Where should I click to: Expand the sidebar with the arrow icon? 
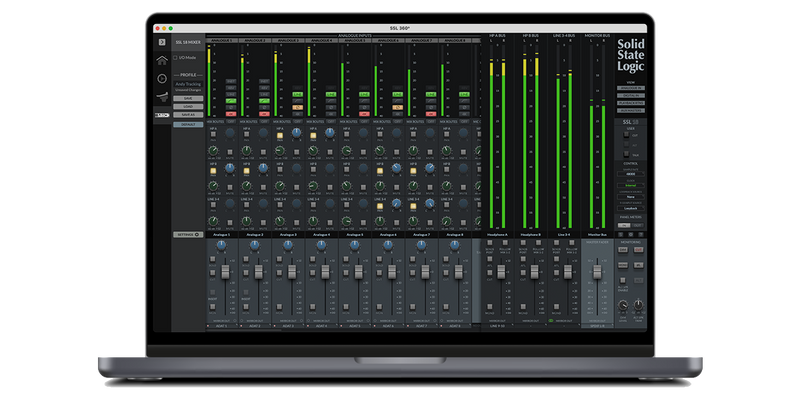(162, 42)
